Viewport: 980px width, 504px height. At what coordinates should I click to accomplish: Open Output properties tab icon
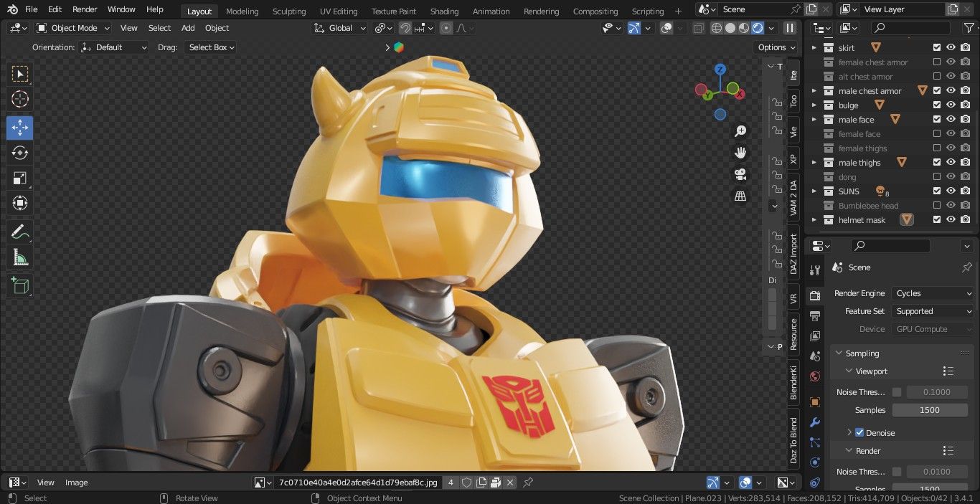pyautogui.click(x=814, y=316)
